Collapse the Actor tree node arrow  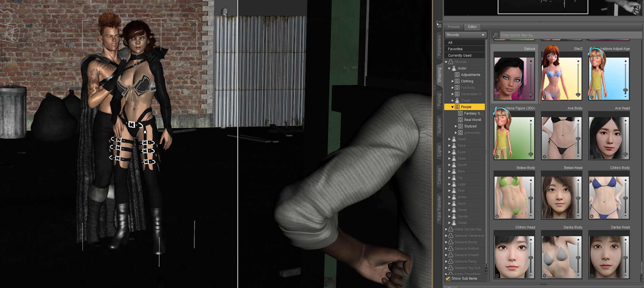449,68
